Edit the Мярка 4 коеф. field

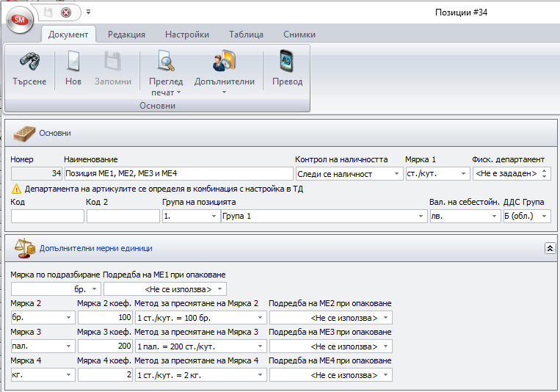[x=105, y=375]
